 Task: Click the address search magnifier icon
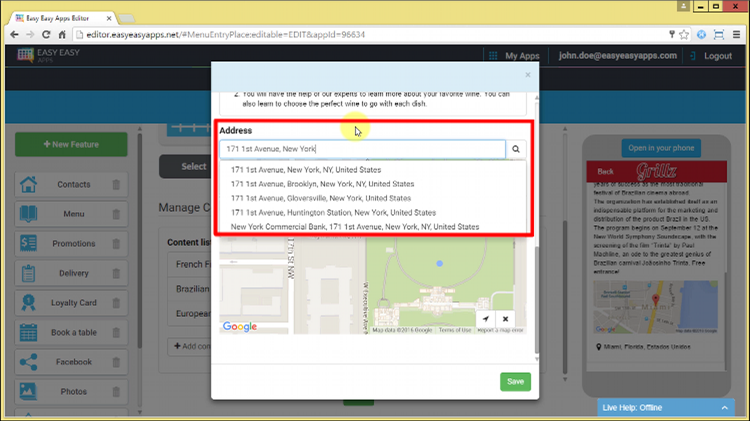click(516, 149)
